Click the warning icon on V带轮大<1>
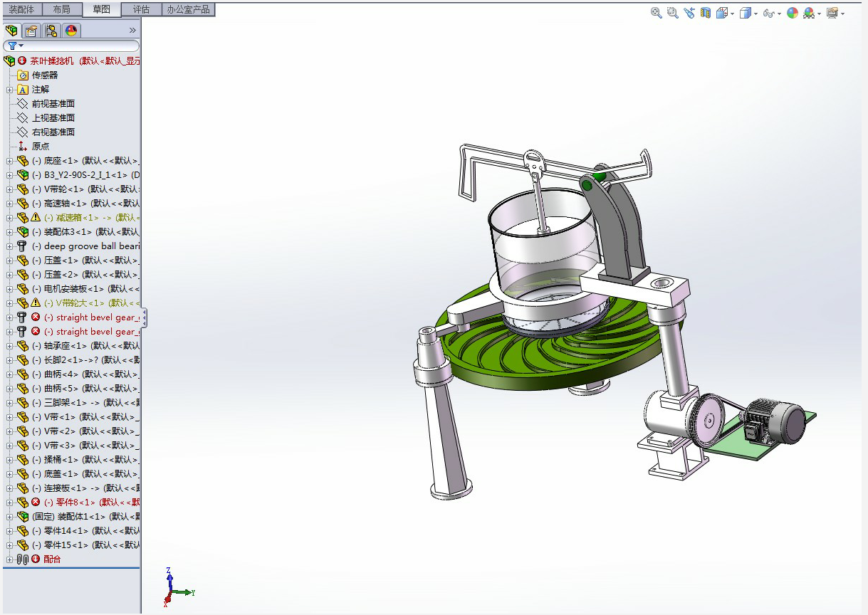The height and width of the screenshot is (615, 868). [x=36, y=303]
